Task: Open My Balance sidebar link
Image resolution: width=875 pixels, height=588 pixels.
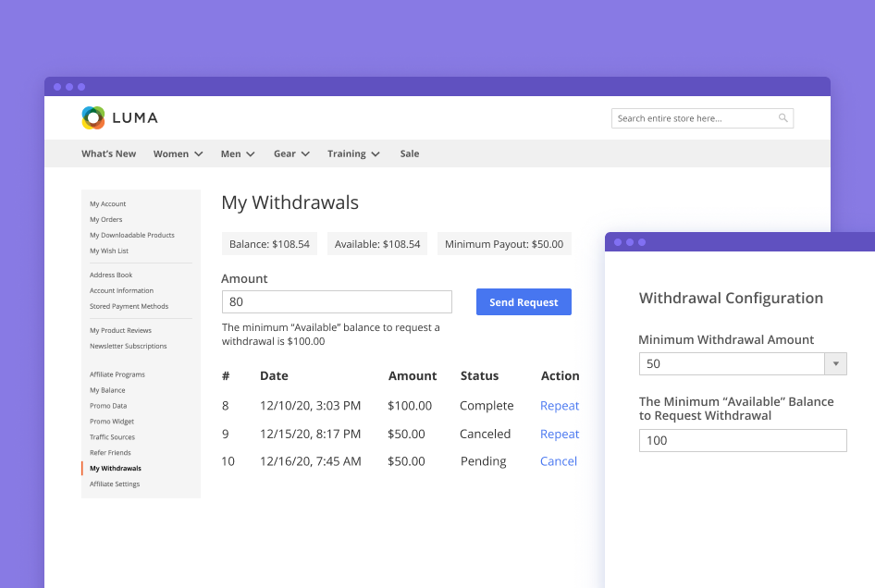Action: (107, 390)
